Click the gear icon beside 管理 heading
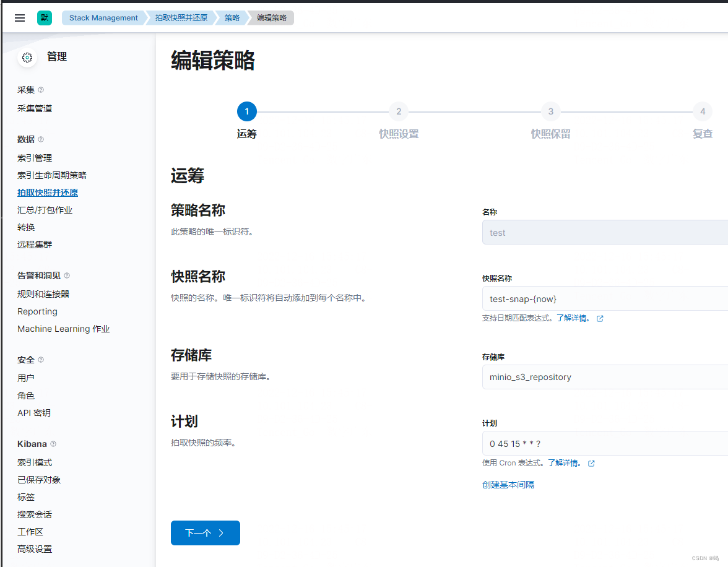 click(27, 57)
